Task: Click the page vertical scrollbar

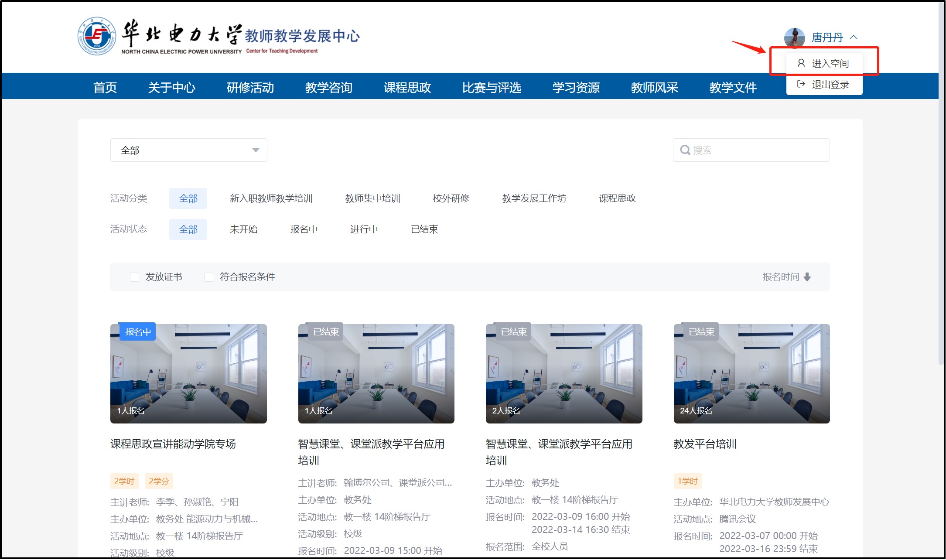Action: coord(942,183)
